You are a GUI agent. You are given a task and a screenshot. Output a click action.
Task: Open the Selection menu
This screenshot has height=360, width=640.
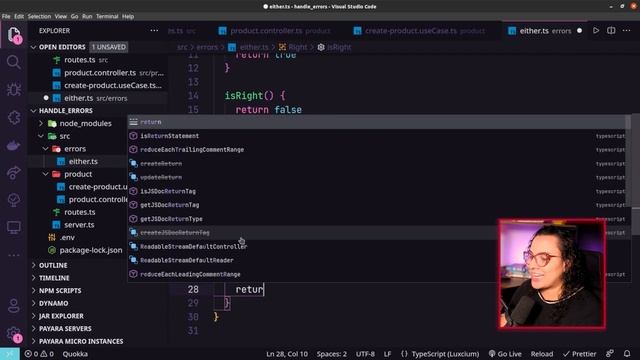tap(39, 16)
